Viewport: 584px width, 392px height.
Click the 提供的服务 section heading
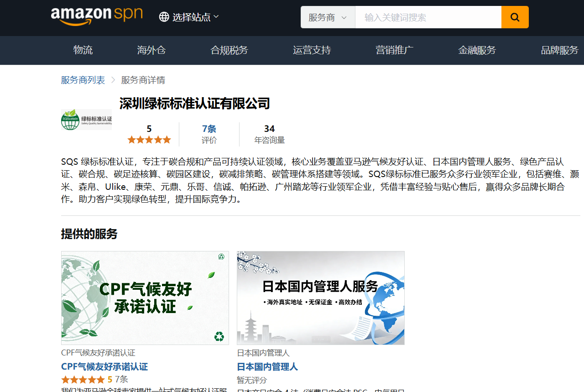click(89, 234)
